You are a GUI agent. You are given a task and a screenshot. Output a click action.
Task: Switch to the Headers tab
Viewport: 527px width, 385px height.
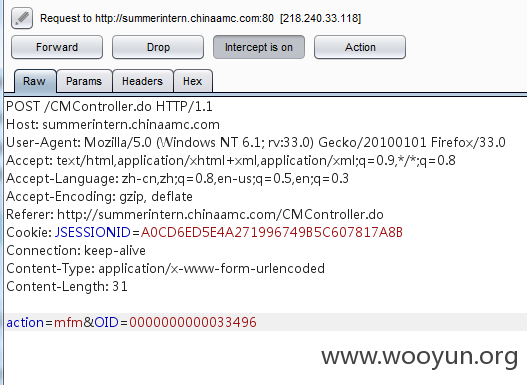click(x=143, y=81)
